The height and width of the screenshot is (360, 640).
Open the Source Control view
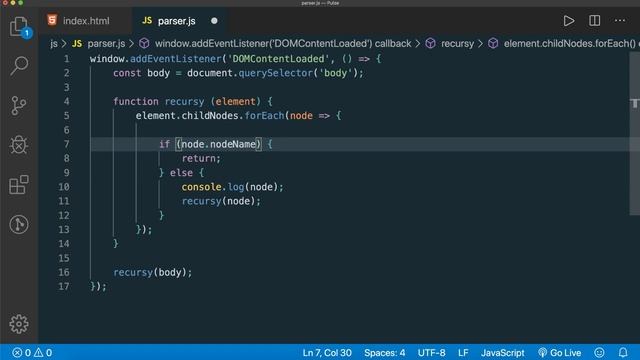pos(19,105)
